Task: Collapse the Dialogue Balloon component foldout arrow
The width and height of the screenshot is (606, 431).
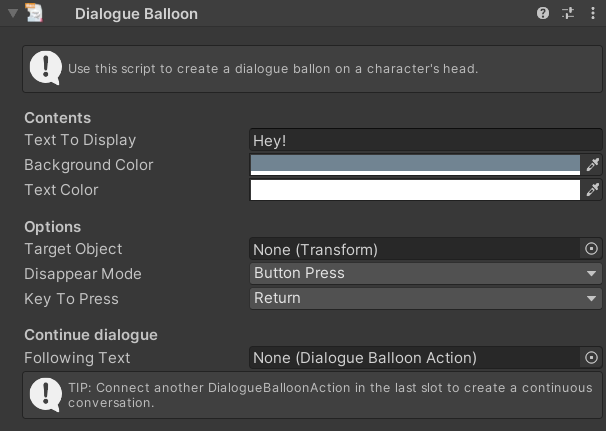Action: click(12, 14)
